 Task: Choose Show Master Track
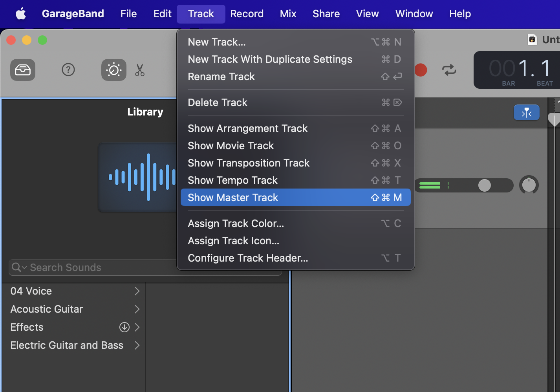[296, 197]
